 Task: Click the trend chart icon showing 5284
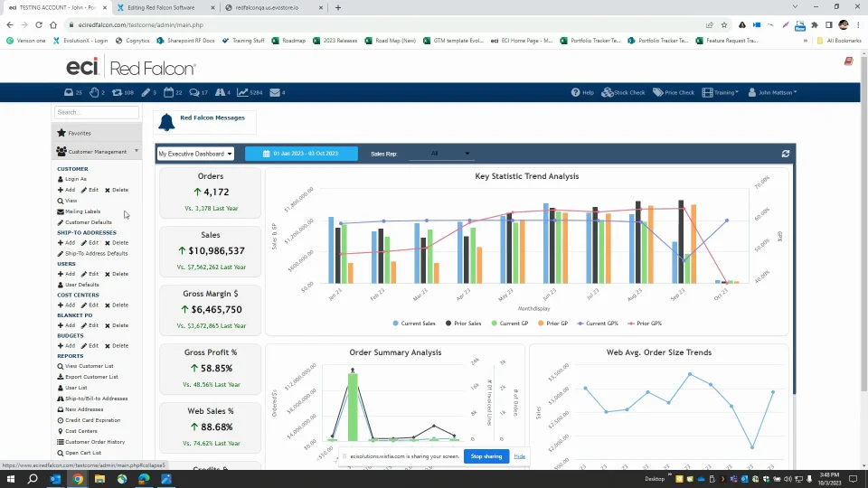pyautogui.click(x=244, y=92)
